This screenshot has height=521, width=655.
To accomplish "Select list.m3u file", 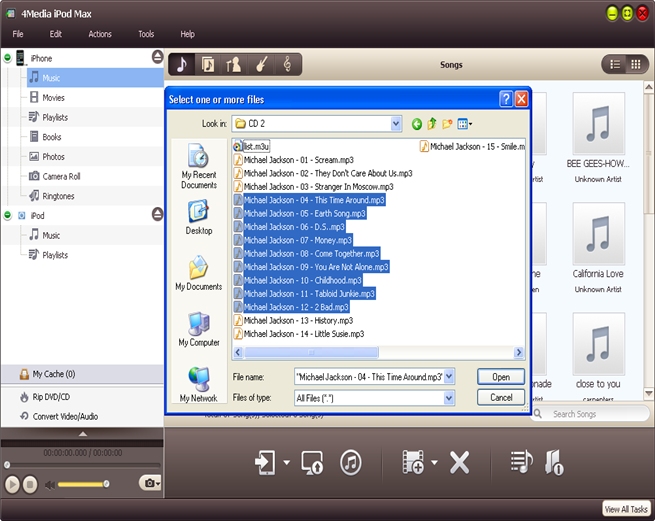I will coord(251,146).
